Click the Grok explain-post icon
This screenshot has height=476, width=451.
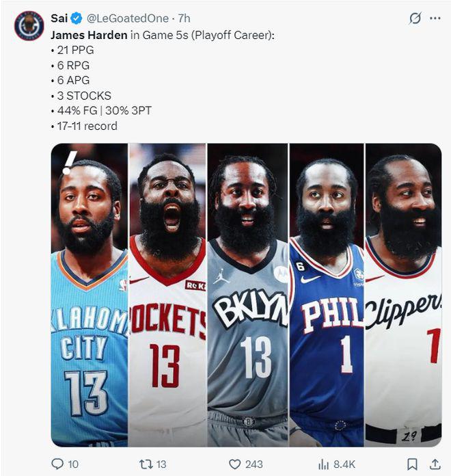tap(415, 18)
